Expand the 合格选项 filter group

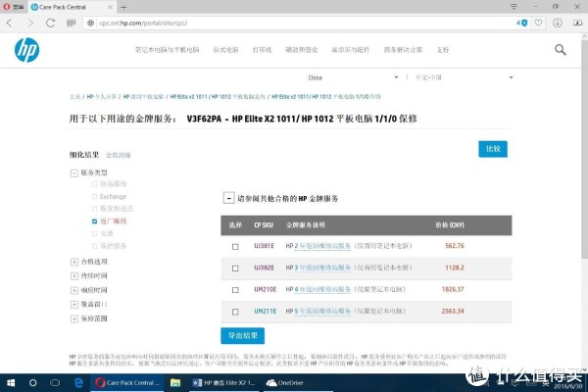point(74,262)
